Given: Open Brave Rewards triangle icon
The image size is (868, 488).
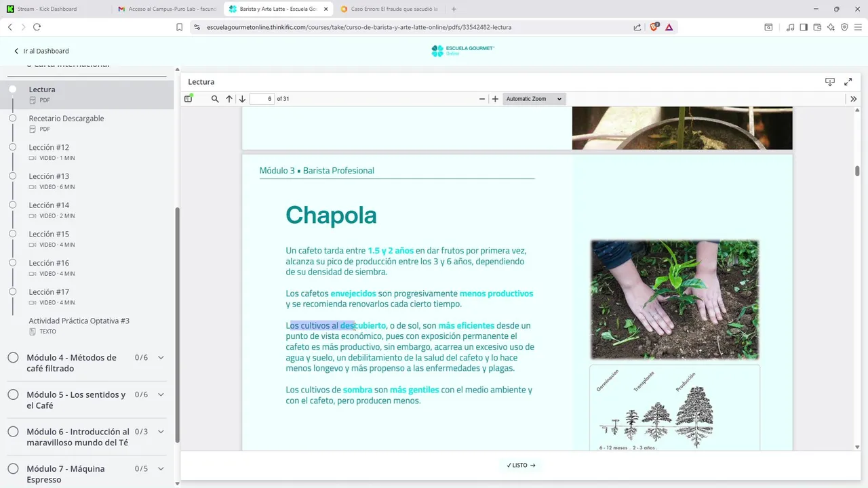Looking at the screenshot, I should pos(669,27).
